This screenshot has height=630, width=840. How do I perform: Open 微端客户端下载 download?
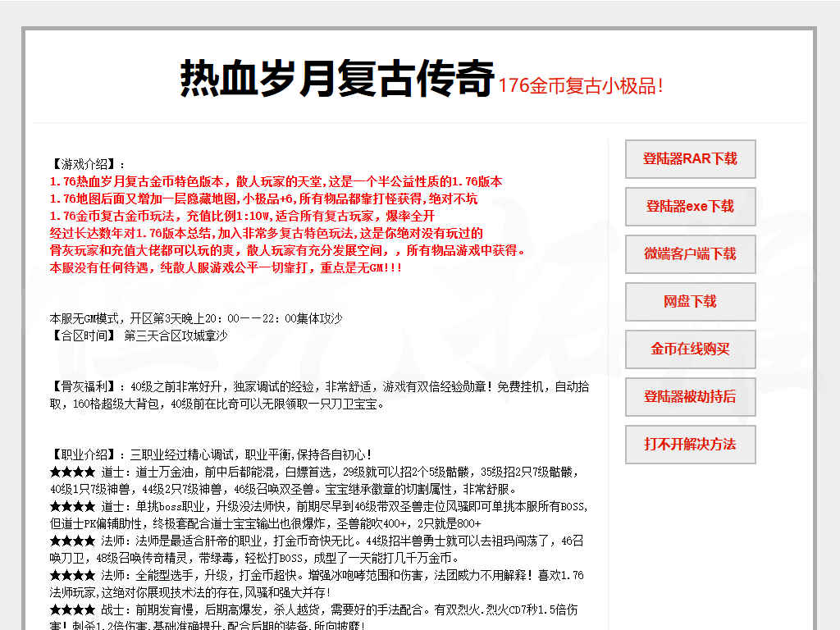pos(690,254)
